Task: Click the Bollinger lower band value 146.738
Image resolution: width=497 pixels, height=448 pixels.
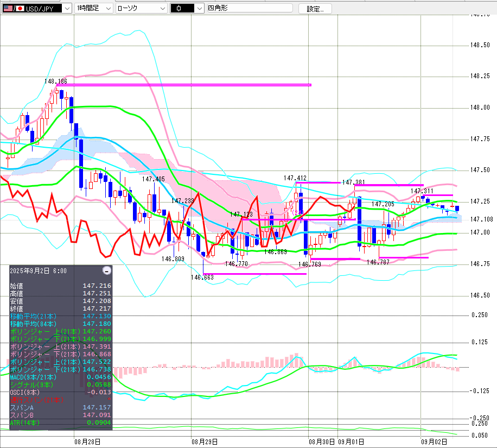Action: (97, 370)
